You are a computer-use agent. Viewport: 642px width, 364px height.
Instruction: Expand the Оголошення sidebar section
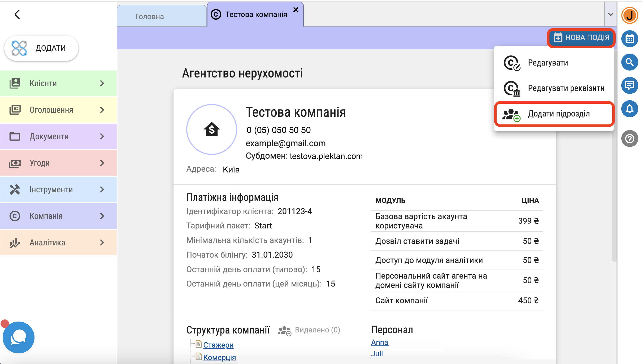coord(58,110)
